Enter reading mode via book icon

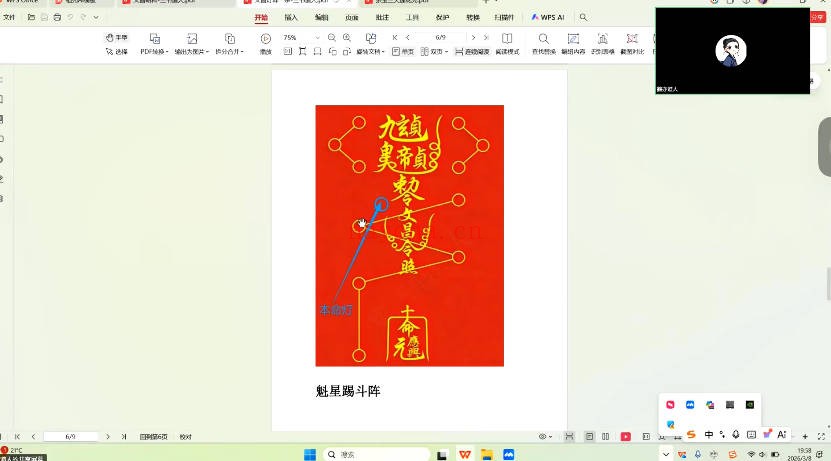[507, 45]
